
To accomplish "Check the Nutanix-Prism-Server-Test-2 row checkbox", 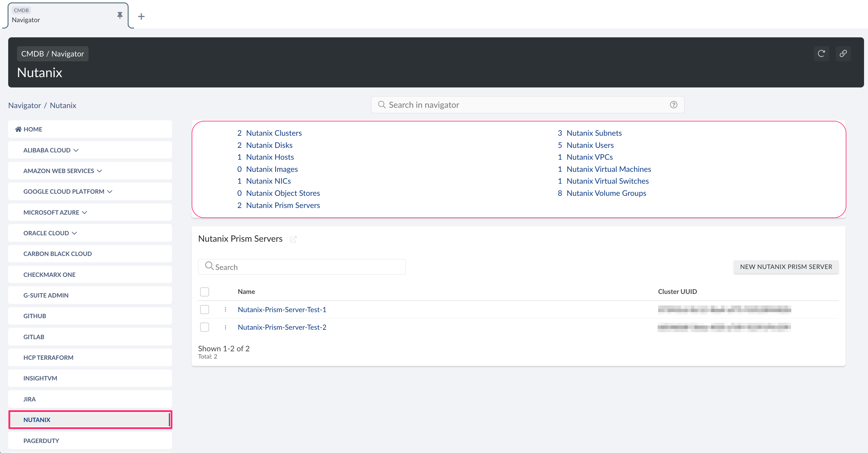I will (204, 327).
